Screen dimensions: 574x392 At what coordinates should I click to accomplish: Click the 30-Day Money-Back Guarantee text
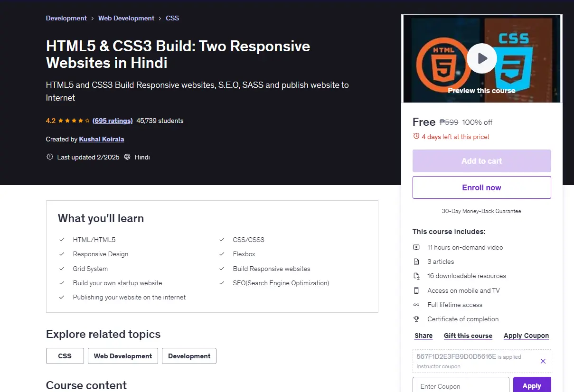[x=481, y=211]
